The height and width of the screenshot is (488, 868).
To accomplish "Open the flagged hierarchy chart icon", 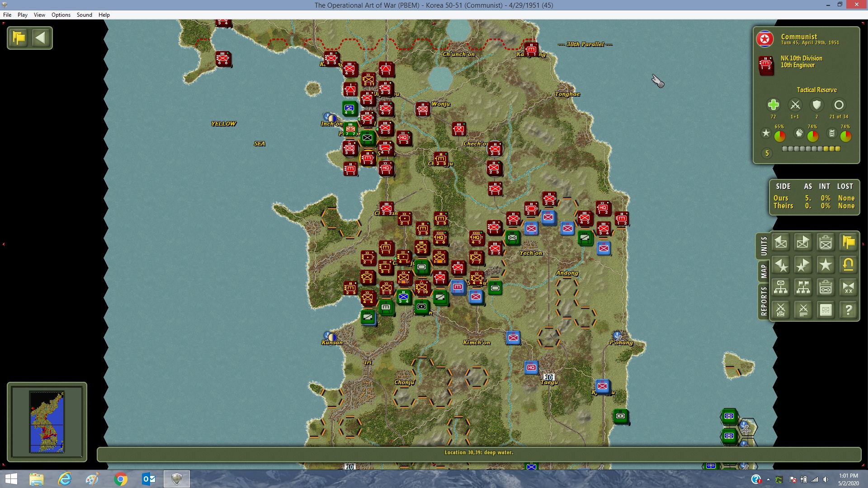I will pos(803,287).
